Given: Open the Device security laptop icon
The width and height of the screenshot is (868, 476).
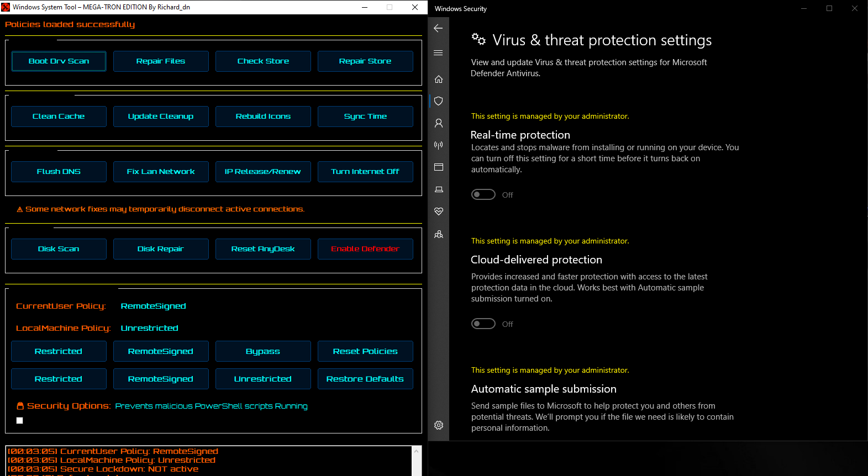Looking at the screenshot, I should point(439,189).
